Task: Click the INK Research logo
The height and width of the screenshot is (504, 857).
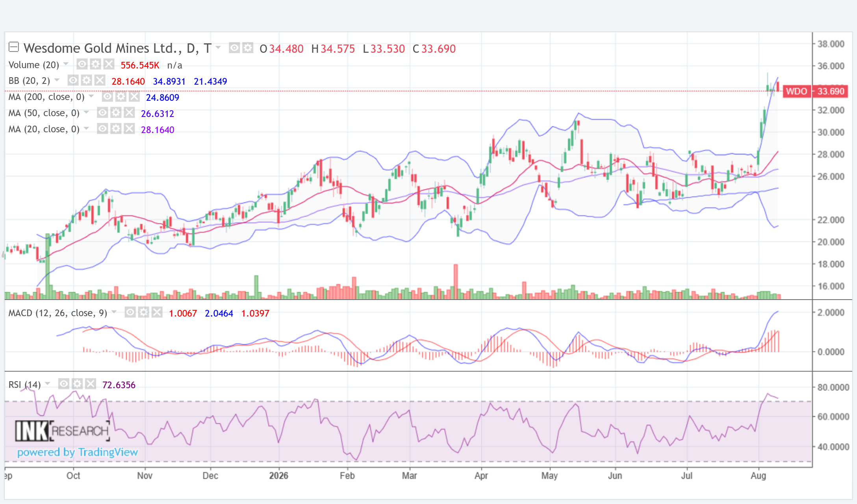Action: point(62,431)
